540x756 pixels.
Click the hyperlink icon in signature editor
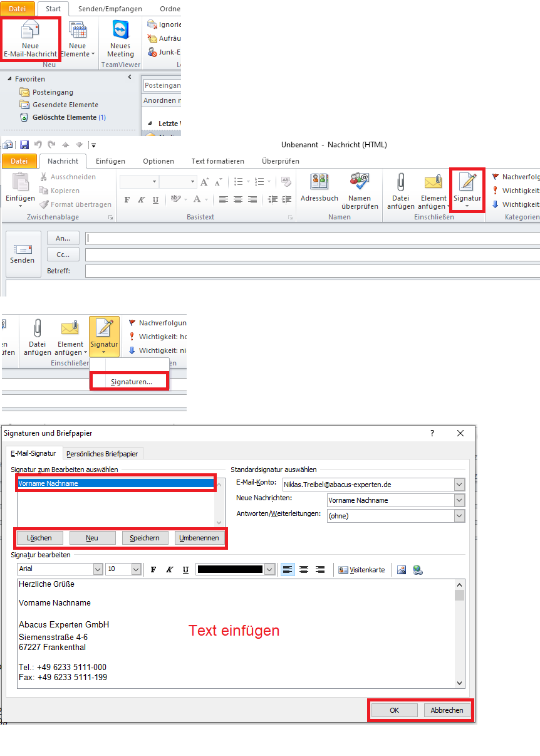(x=417, y=570)
